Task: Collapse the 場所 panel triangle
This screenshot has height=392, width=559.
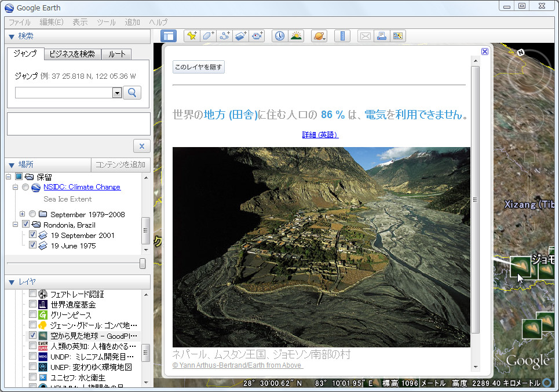Action: 12,165
